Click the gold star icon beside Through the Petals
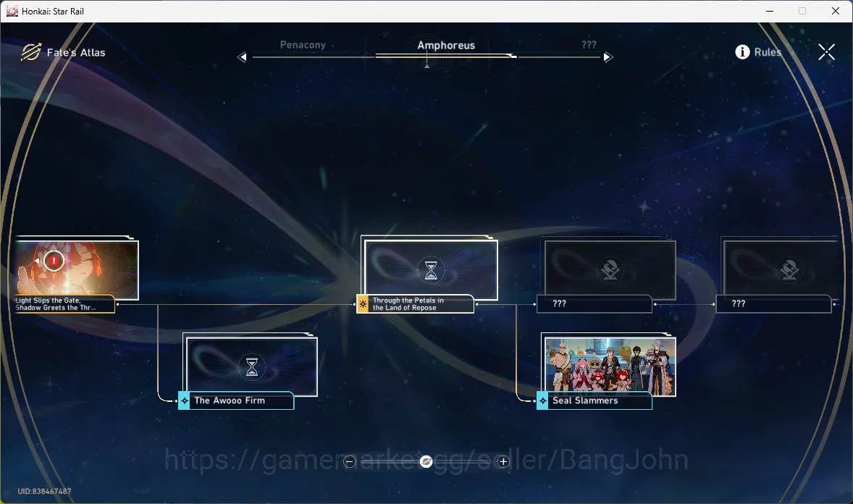Image resolution: width=853 pixels, height=504 pixels. click(362, 303)
